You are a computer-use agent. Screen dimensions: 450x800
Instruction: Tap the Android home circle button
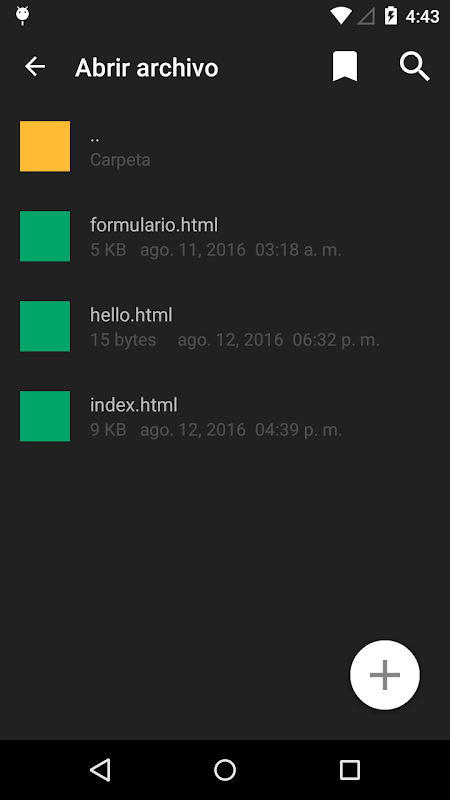click(x=225, y=769)
